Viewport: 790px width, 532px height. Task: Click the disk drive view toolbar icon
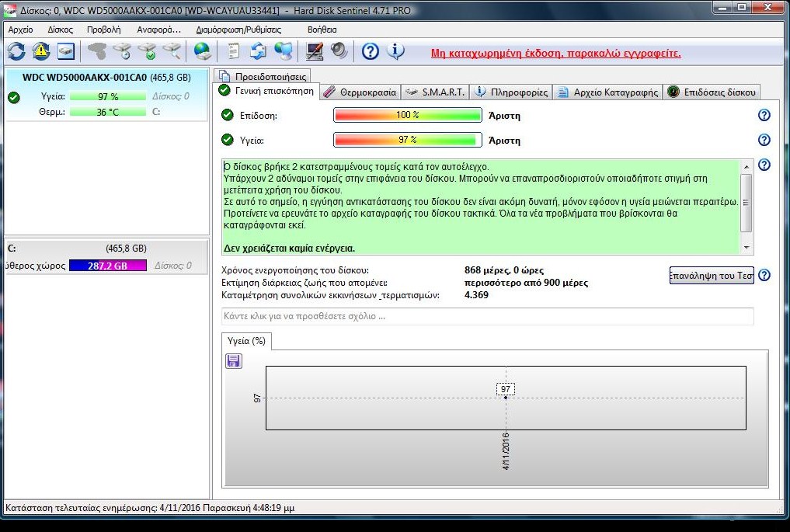[x=66, y=51]
